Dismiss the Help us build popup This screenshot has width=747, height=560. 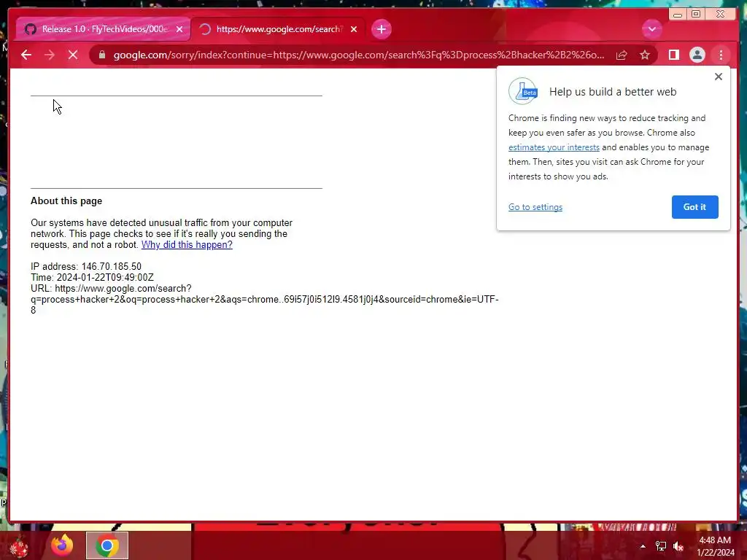point(719,77)
